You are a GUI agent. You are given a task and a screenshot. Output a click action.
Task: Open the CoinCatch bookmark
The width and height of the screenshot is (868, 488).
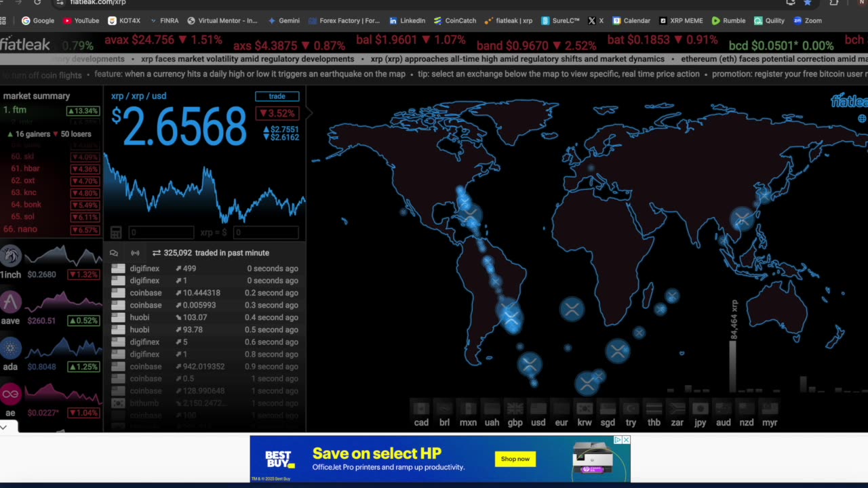pos(455,20)
